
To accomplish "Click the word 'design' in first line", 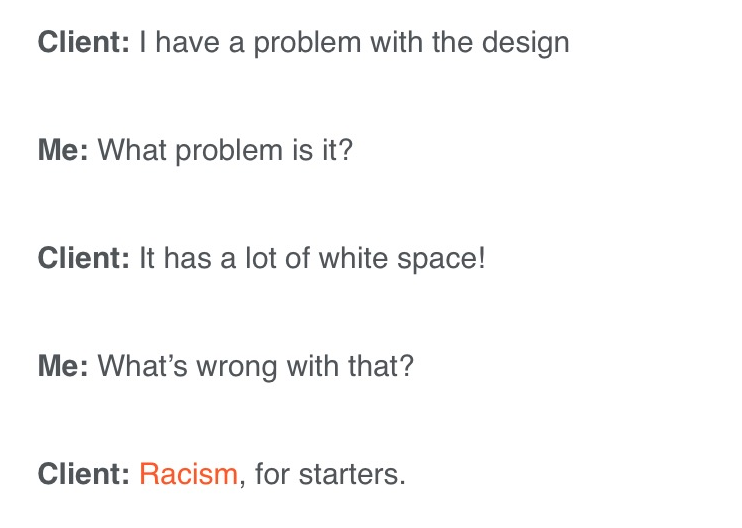I will coord(526,44).
